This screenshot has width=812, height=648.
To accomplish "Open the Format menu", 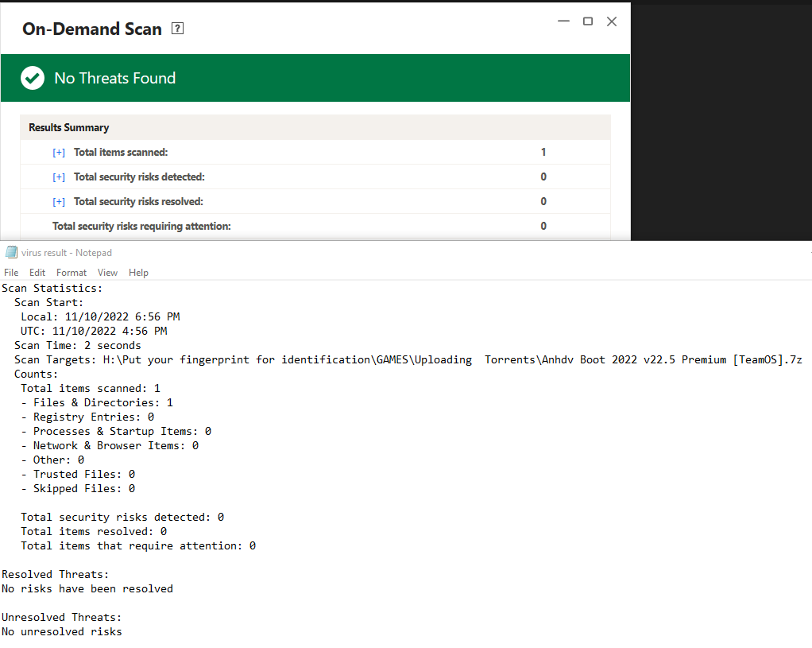I will coord(72,273).
